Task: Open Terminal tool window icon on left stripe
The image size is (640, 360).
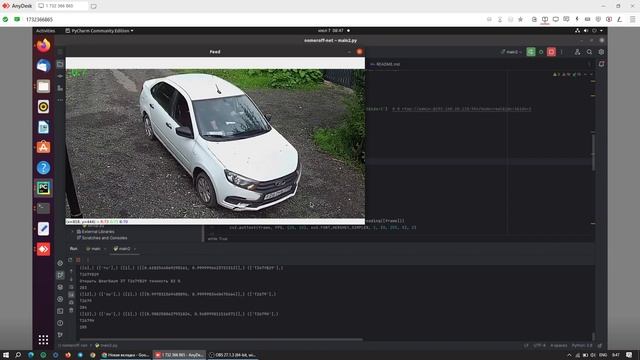Action: coord(60,311)
